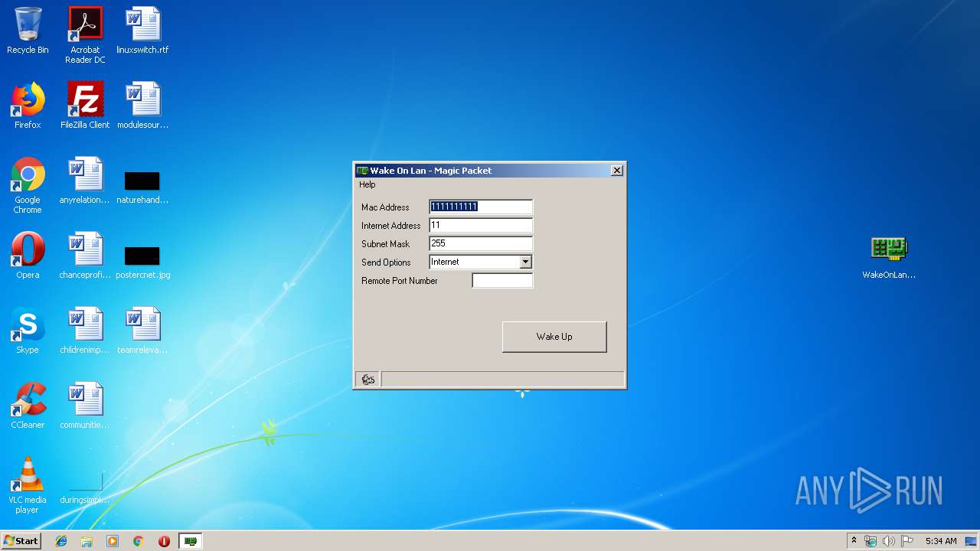Open Acrobat Reader DC shortcut
980x551 pixels.
[85, 35]
